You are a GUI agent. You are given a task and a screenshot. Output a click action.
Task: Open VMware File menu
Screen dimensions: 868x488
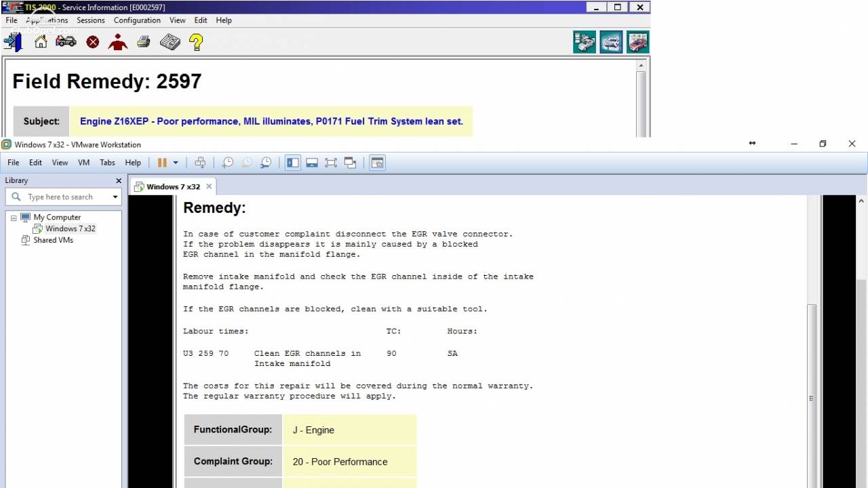point(14,163)
